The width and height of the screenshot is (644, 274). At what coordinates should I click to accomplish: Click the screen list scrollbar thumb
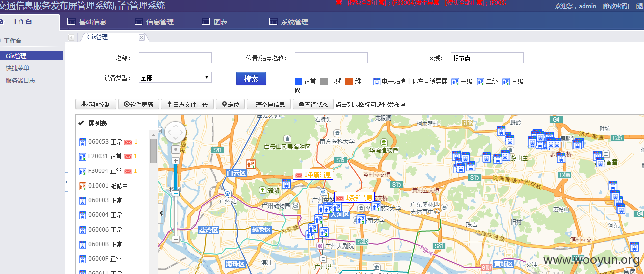coord(153,151)
